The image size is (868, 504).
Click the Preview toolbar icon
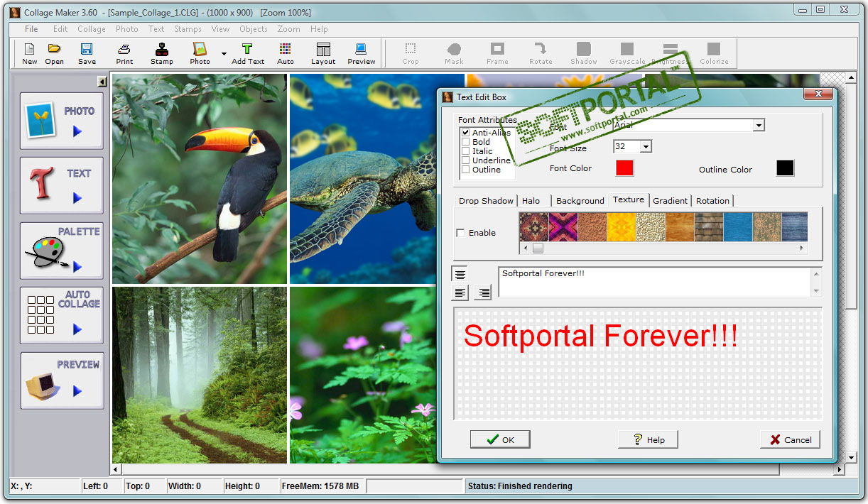click(362, 53)
